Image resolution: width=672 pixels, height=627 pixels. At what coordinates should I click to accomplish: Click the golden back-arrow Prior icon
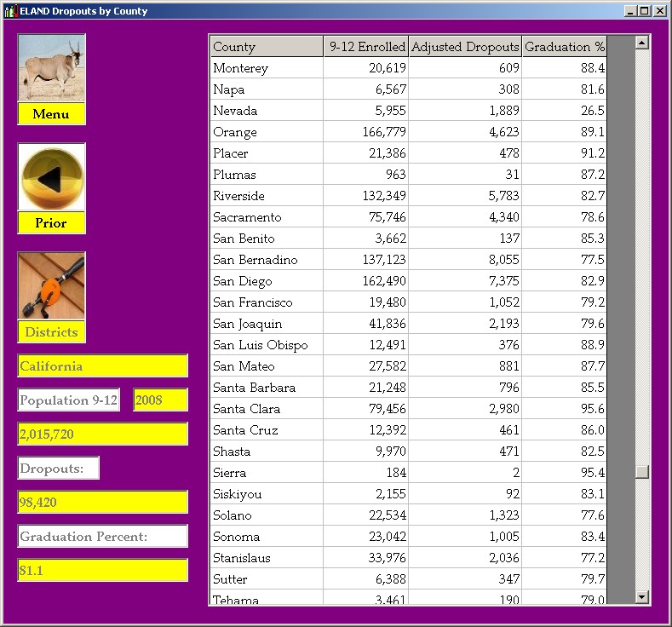click(x=51, y=177)
